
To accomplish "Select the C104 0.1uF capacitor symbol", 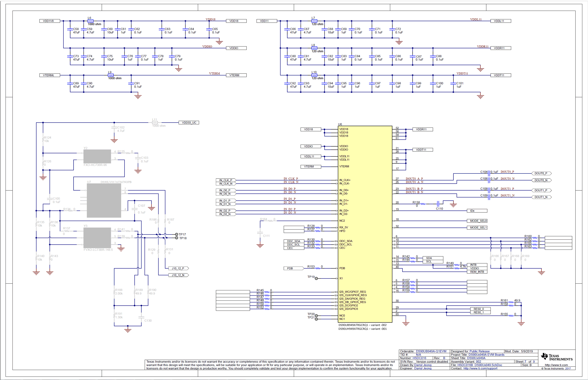I will 489,173.
